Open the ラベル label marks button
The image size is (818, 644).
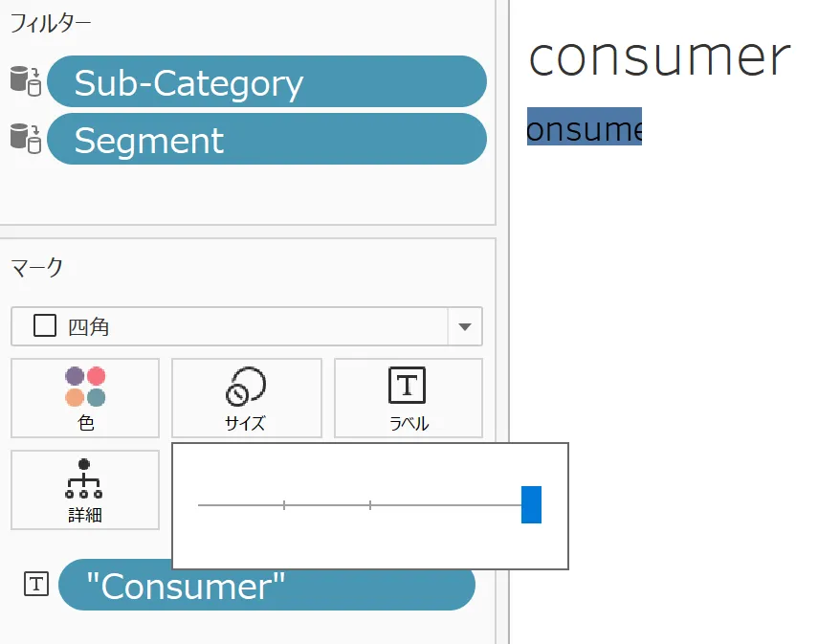coord(408,397)
